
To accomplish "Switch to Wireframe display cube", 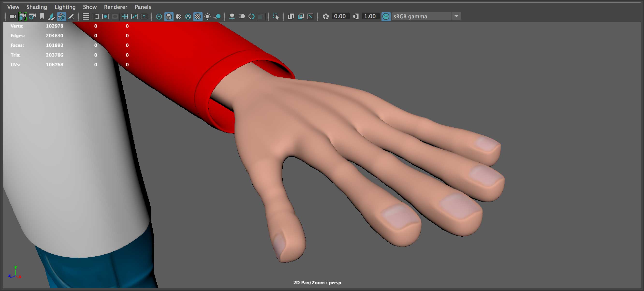I will [x=159, y=16].
